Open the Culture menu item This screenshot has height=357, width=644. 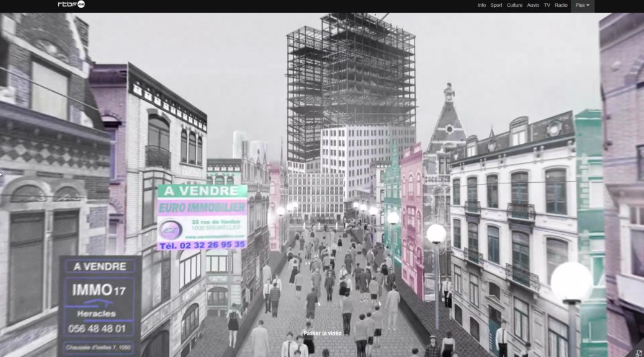(x=514, y=6)
